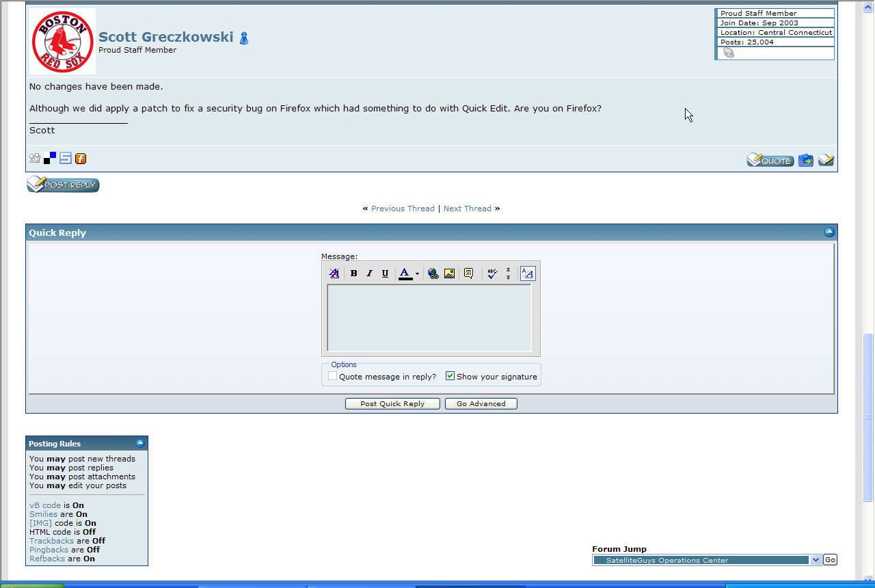Open Scott Greczkowski username link
This screenshot has height=588, width=875.
[166, 37]
